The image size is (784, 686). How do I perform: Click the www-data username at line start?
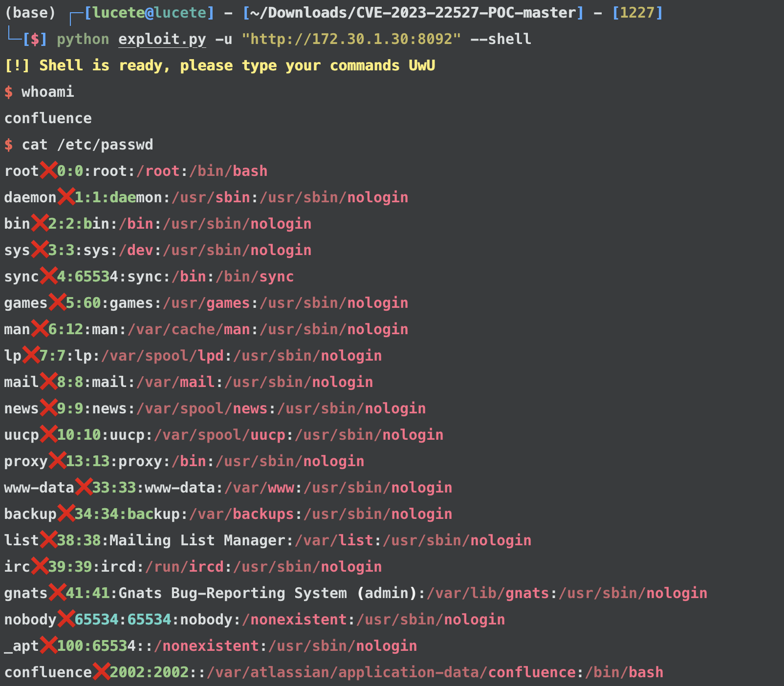pos(39,488)
